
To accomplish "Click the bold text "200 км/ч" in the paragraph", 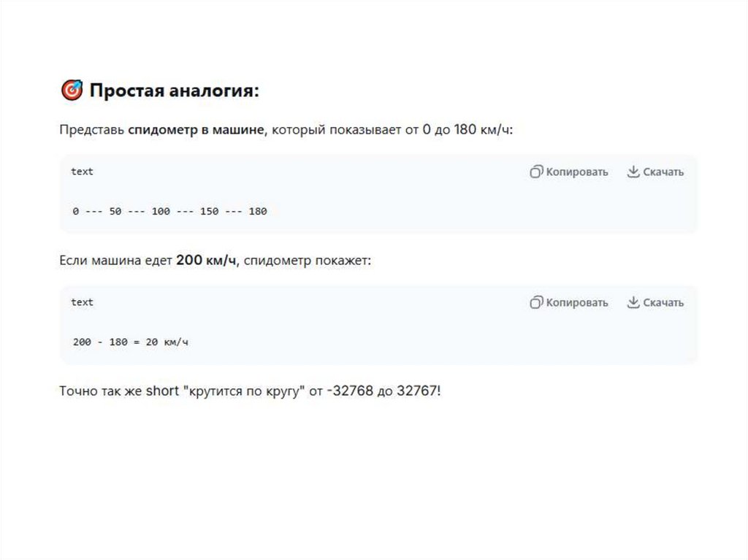I will (x=207, y=261).
